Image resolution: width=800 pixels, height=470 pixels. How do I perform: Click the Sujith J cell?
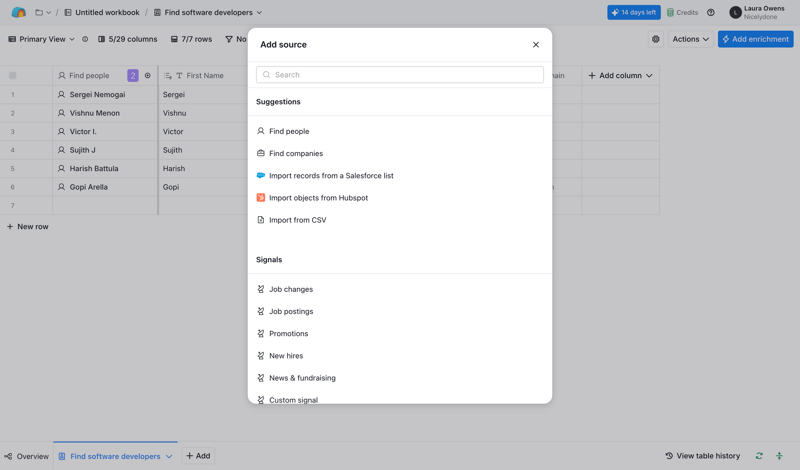105,150
